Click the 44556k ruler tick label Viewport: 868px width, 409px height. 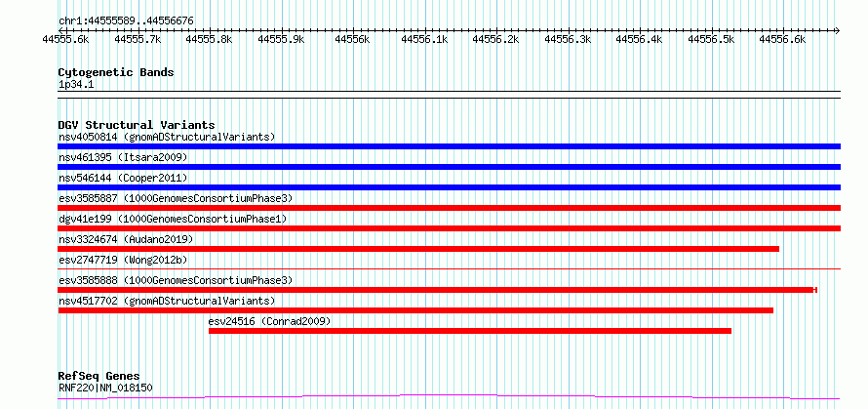pos(353,39)
